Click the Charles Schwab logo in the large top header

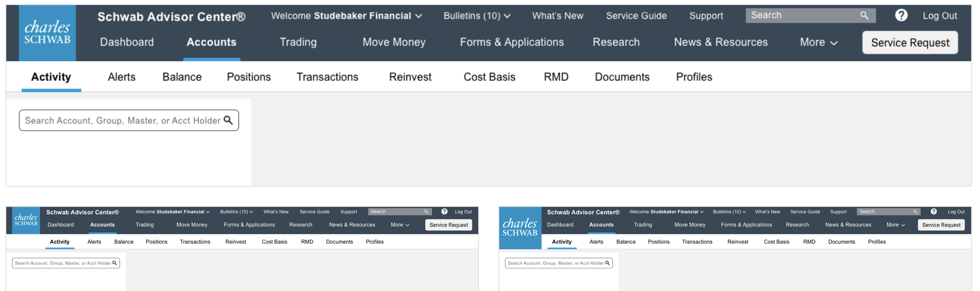(48, 33)
